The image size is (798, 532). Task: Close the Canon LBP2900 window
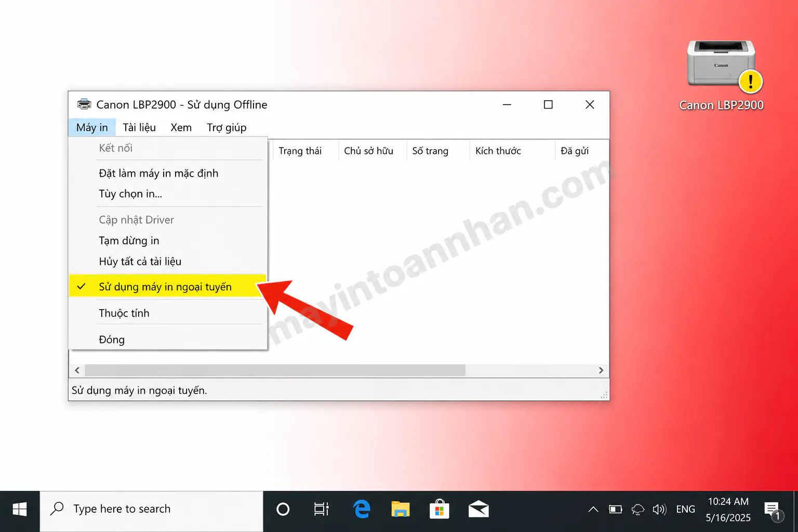(590, 104)
